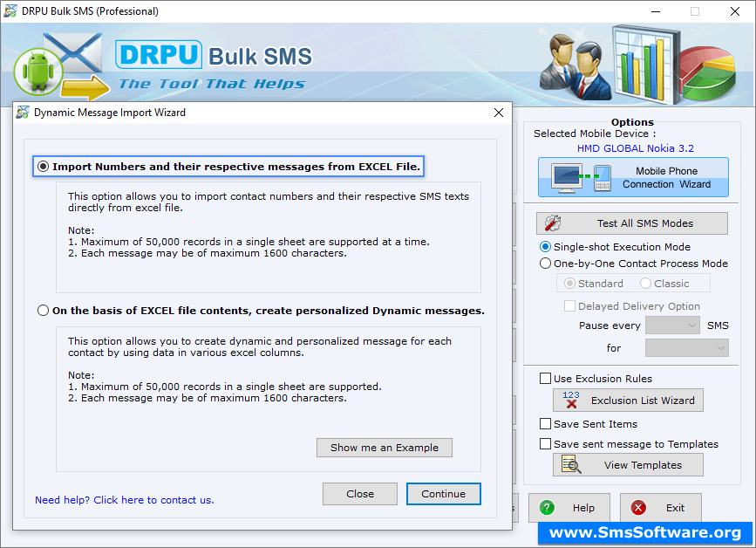
Task: Tick Use Exclusion Rules checkbox
Action: click(x=545, y=379)
